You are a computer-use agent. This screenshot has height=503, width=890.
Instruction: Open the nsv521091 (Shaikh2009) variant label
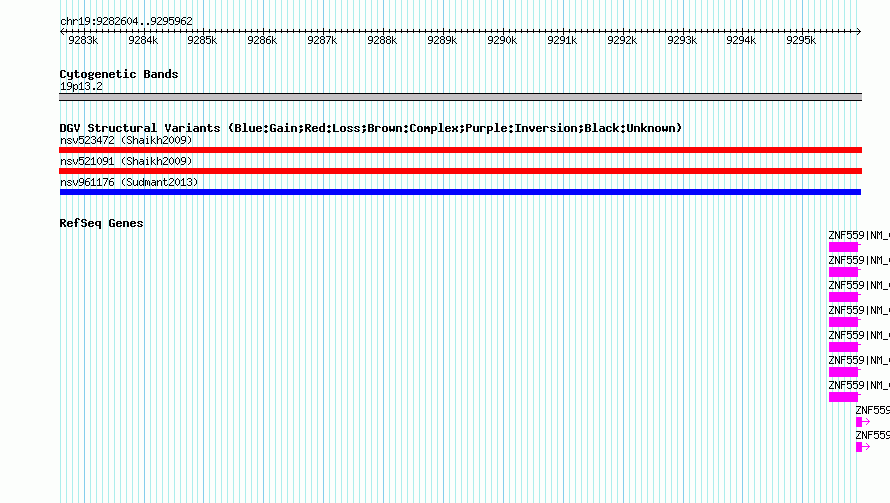coord(126,161)
